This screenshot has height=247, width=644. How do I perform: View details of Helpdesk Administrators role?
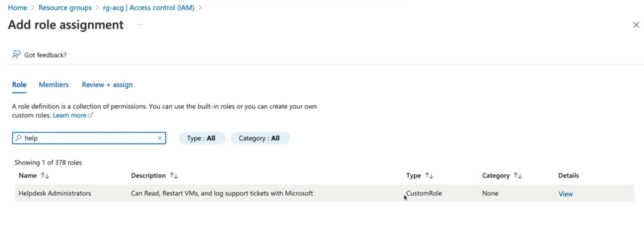pos(565,194)
